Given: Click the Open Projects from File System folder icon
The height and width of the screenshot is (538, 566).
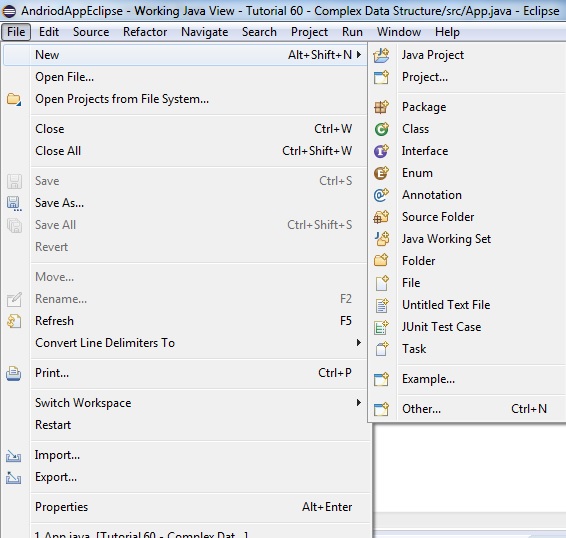Looking at the screenshot, I should (x=14, y=99).
